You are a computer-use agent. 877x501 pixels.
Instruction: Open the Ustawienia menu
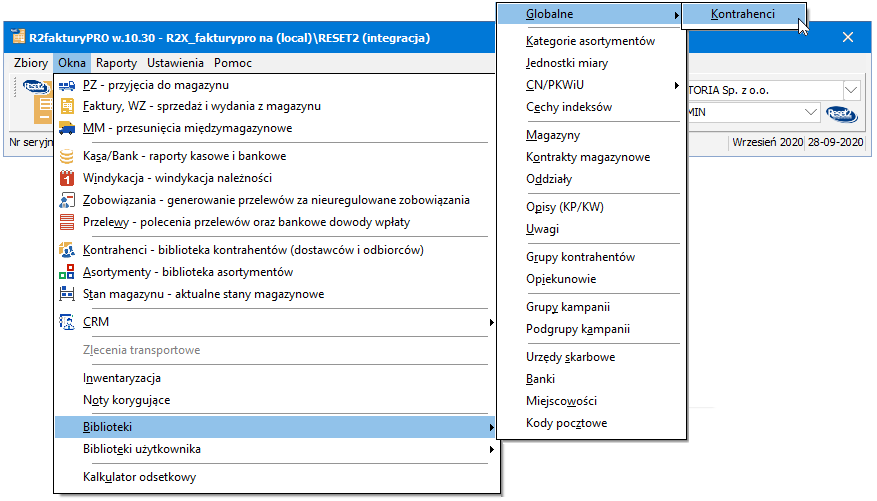176,63
